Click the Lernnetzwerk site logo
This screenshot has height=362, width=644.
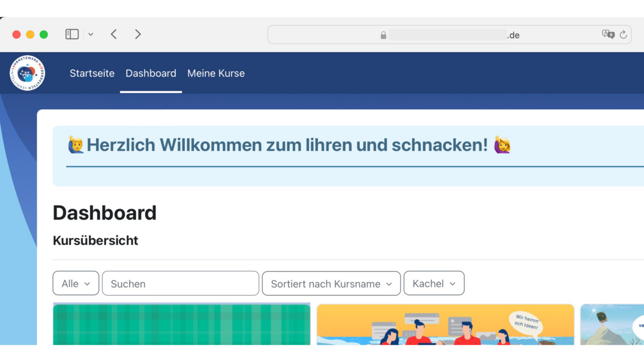click(x=27, y=73)
